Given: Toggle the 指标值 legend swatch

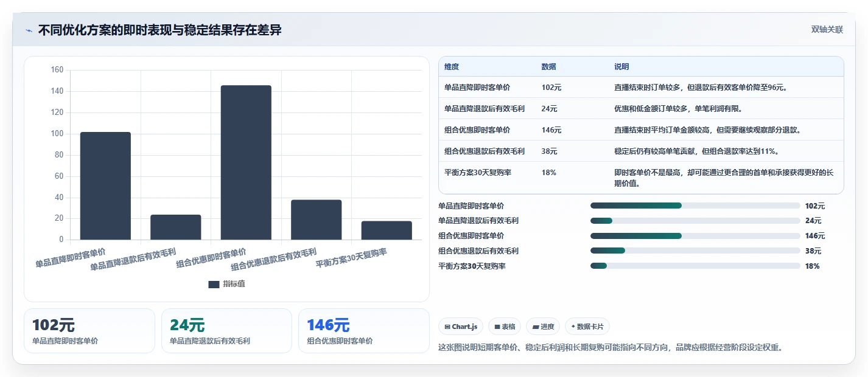Looking at the screenshot, I should tap(214, 284).
